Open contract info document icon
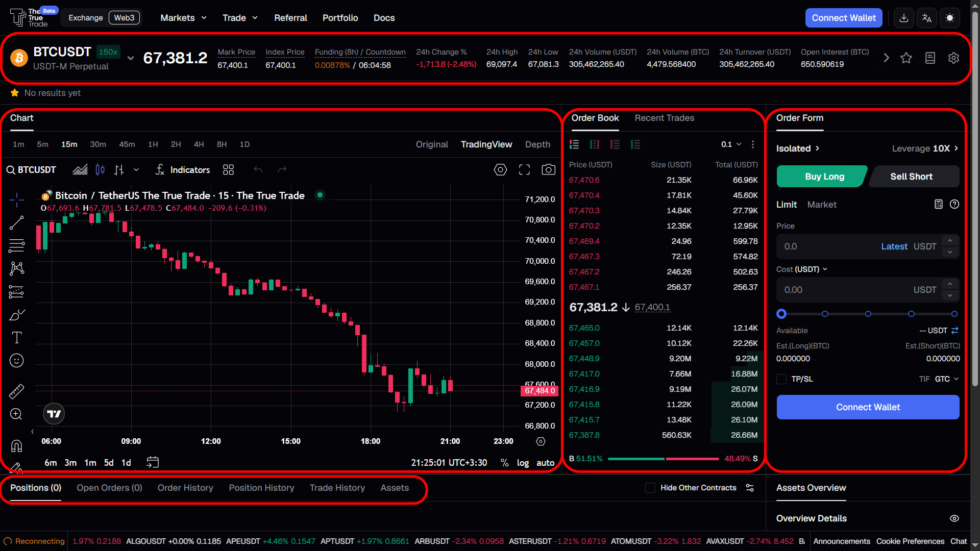The width and height of the screenshot is (980, 551). [930, 58]
